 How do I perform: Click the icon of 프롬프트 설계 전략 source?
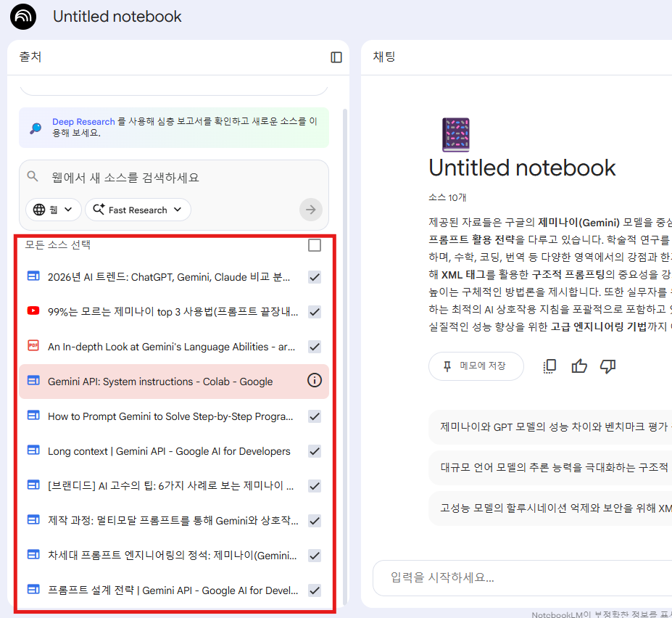33,589
